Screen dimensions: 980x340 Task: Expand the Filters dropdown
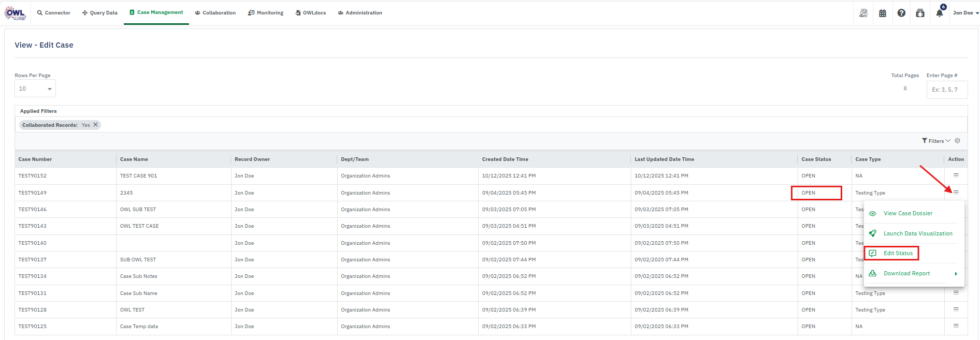[x=936, y=141]
